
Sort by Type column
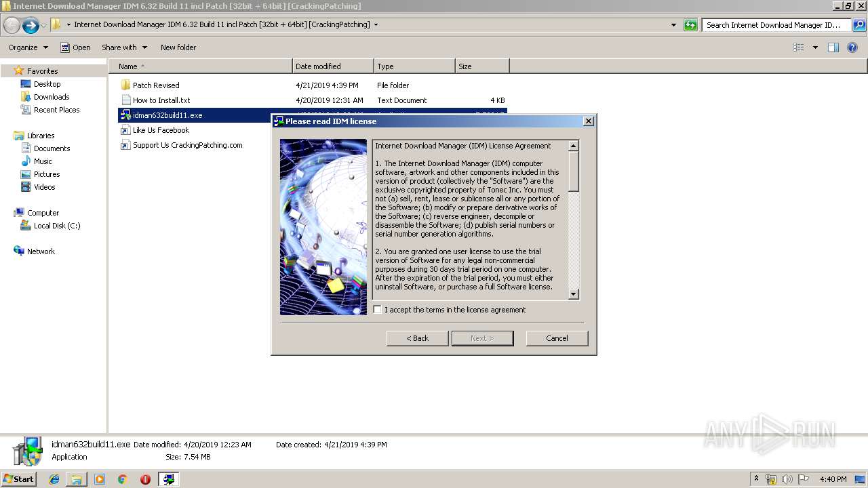pos(414,66)
